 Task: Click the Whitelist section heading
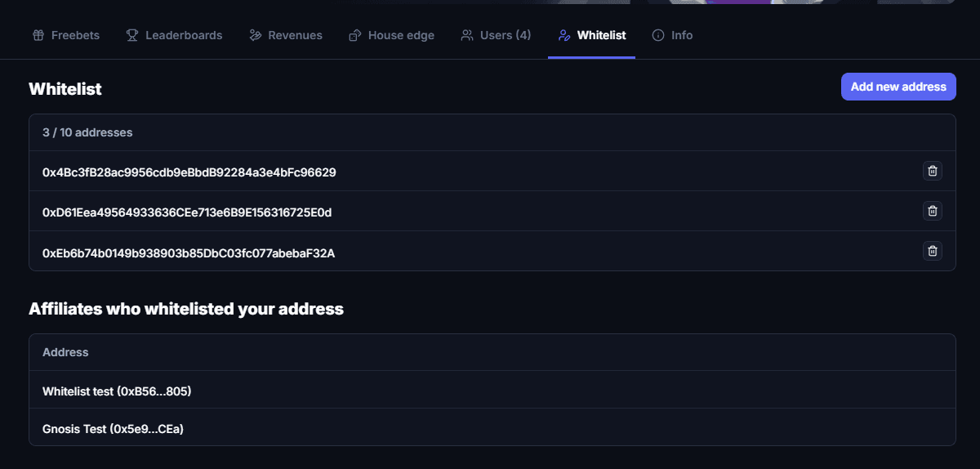click(x=65, y=89)
